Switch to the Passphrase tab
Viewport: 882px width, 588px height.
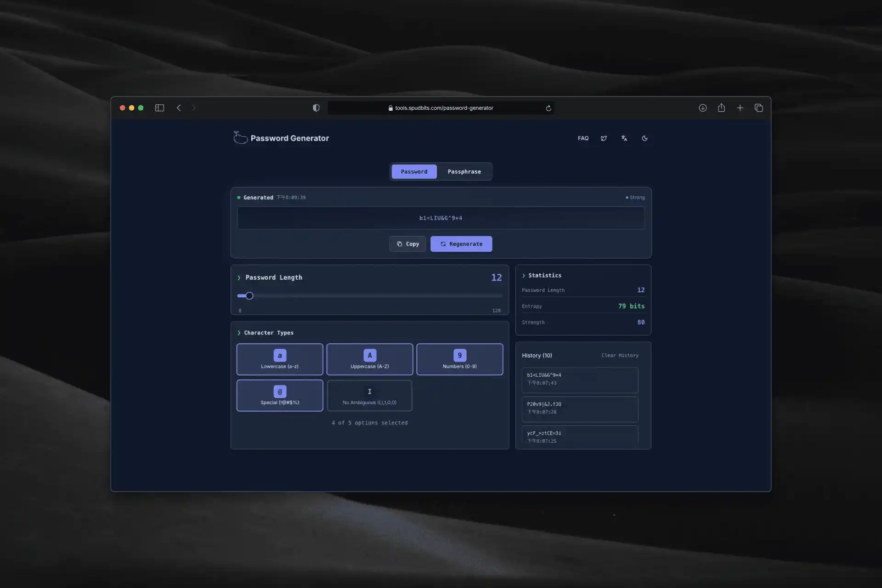tap(464, 172)
